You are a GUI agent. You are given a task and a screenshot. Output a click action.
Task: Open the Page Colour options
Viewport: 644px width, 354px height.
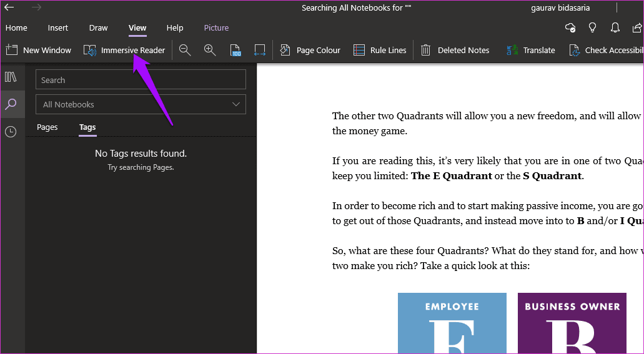coord(310,50)
